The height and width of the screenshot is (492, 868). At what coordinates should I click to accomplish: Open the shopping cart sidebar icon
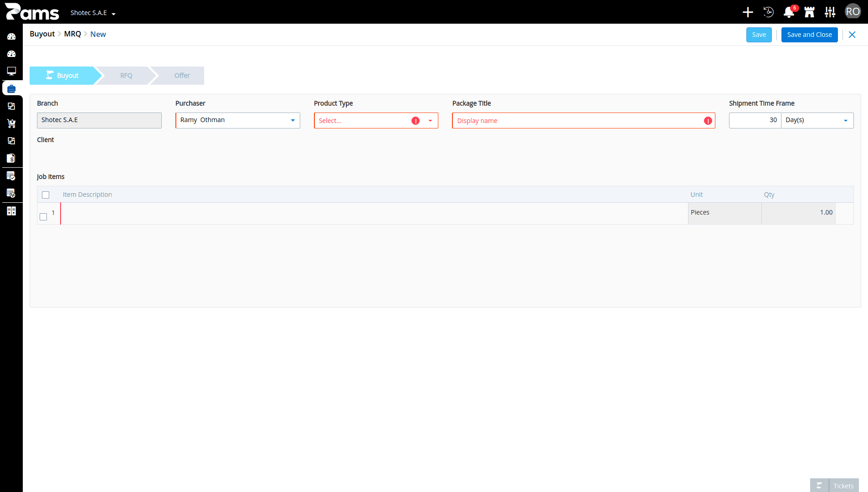pos(11,123)
